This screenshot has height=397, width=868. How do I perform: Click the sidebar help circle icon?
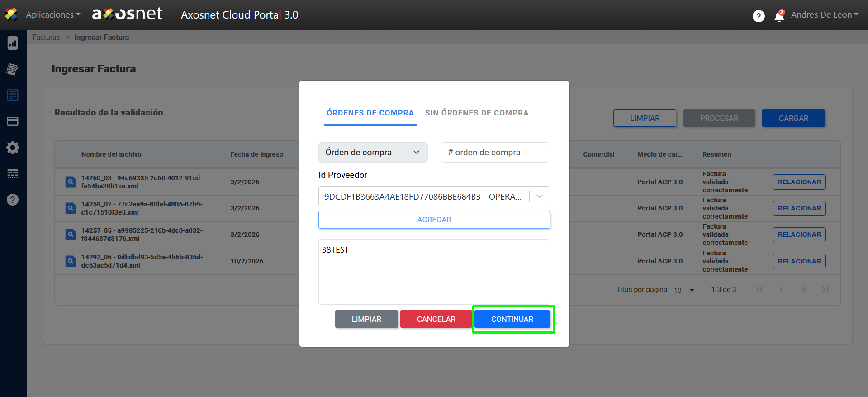point(13,200)
